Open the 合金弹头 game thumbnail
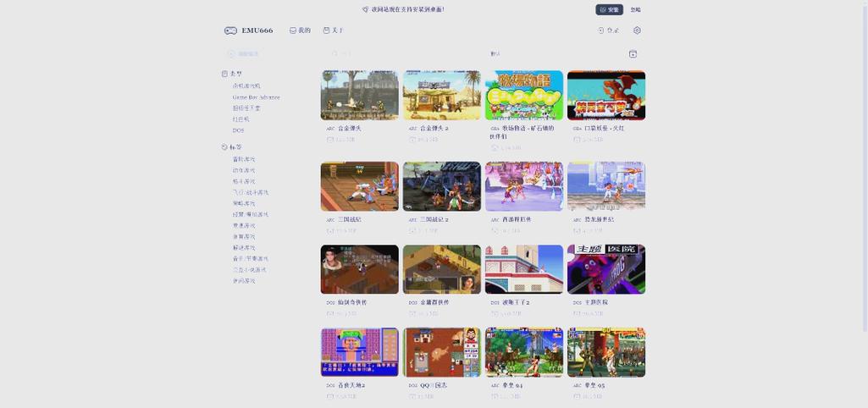The width and height of the screenshot is (868, 408). tap(359, 95)
